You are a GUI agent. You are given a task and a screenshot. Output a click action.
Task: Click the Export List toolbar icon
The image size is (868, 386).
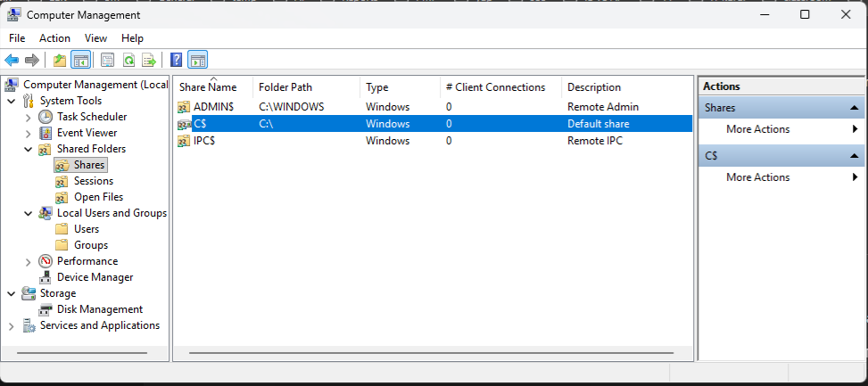pyautogui.click(x=149, y=60)
